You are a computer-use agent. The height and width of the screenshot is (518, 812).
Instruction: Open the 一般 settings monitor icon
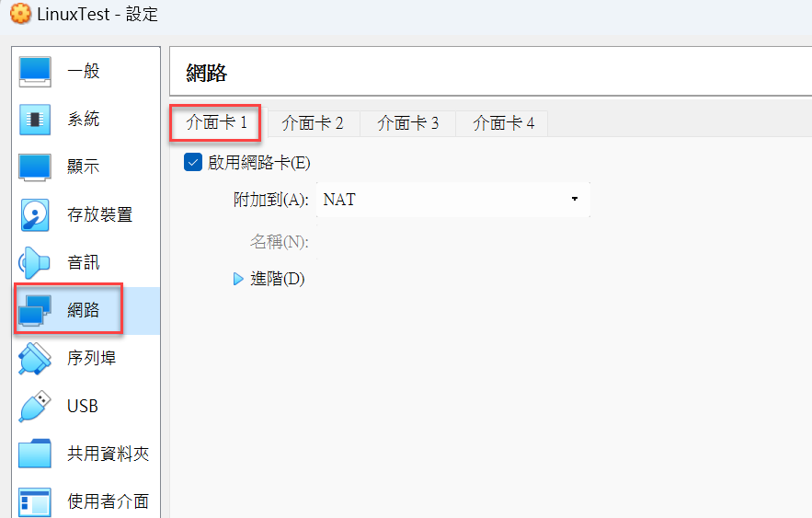(35, 72)
